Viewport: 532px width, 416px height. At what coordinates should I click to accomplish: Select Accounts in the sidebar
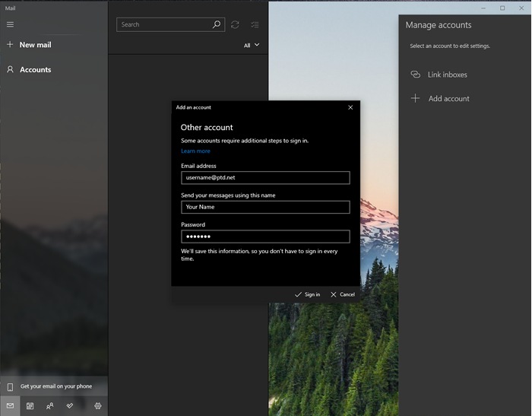35,69
